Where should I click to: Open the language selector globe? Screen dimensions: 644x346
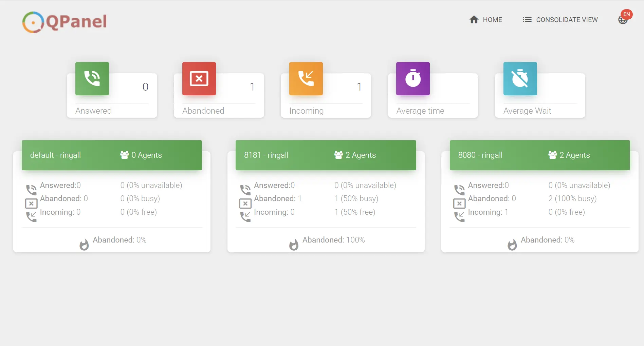click(x=623, y=20)
